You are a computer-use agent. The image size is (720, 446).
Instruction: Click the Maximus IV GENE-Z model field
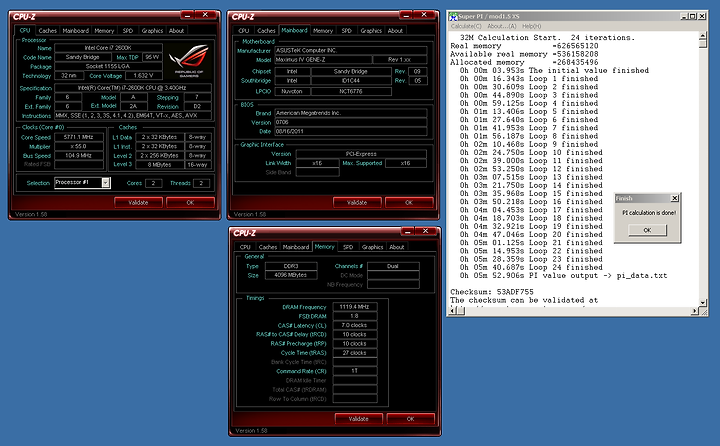click(323, 60)
